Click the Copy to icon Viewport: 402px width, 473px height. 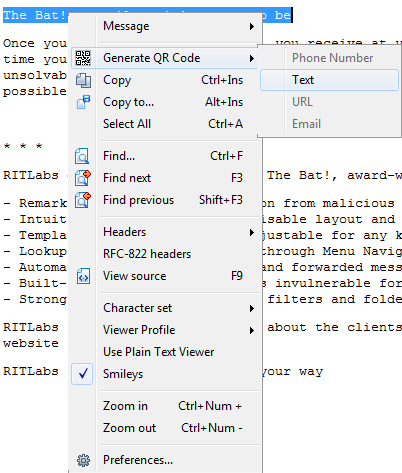coord(83,102)
